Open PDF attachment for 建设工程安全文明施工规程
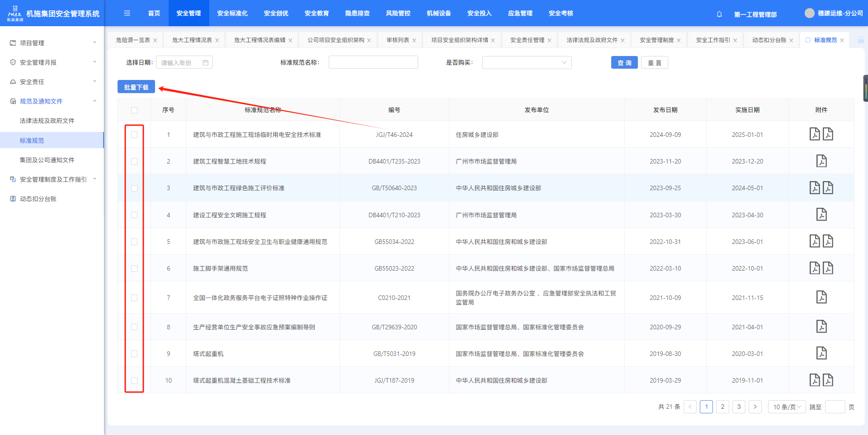868x435 pixels. point(821,215)
